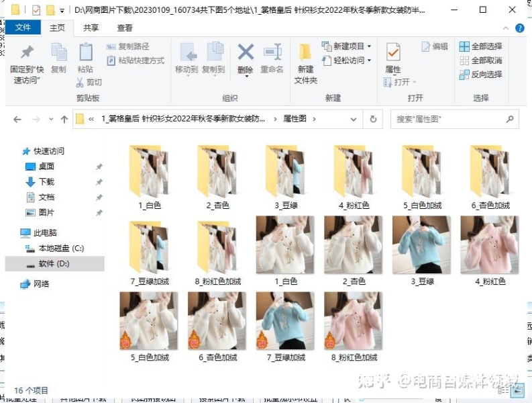Select the 7_豆绿加绒 folder
Screen dimensions: 532x403
150,253
